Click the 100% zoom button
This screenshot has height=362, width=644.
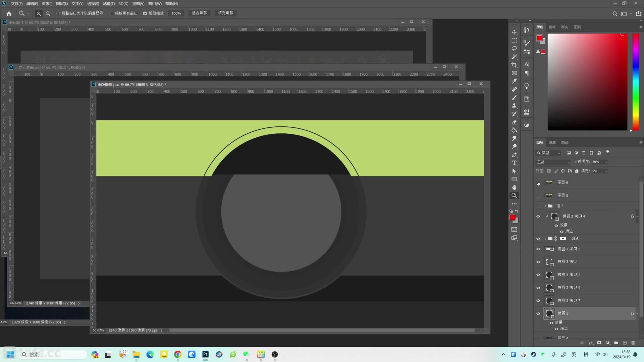[x=176, y=13]
